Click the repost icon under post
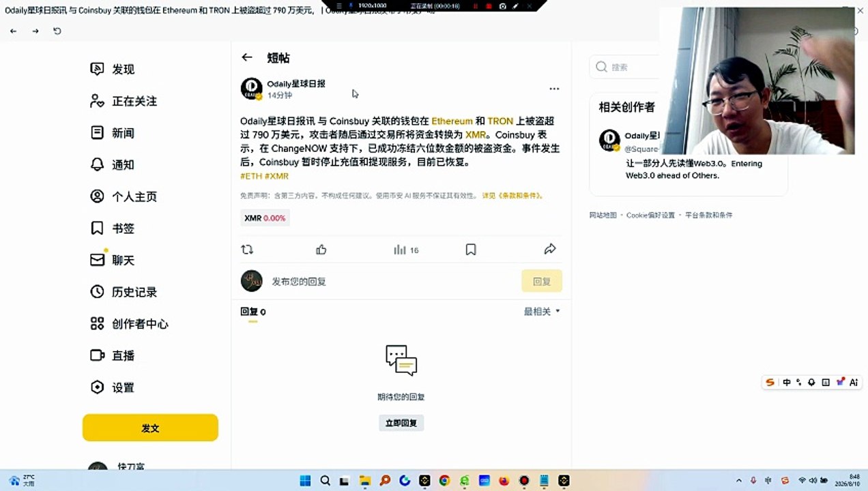The width and height of the screenshot is (868, 491). click(247, 250)
